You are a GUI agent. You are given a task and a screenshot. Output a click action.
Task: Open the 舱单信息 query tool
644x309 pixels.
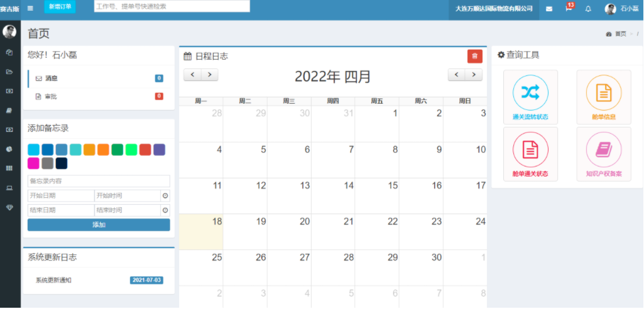click(x=603, y=97)
